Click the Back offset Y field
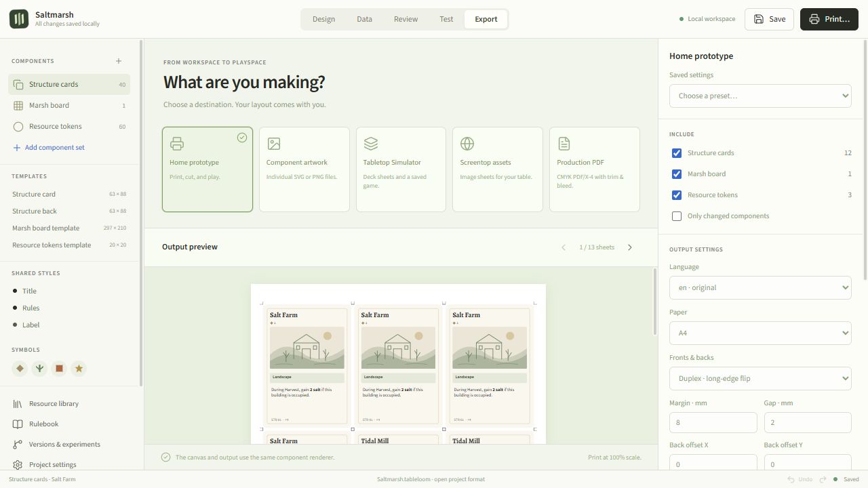The width and height of the screenshot is (868, 488). pyautogui.click(x=808, y=463)
